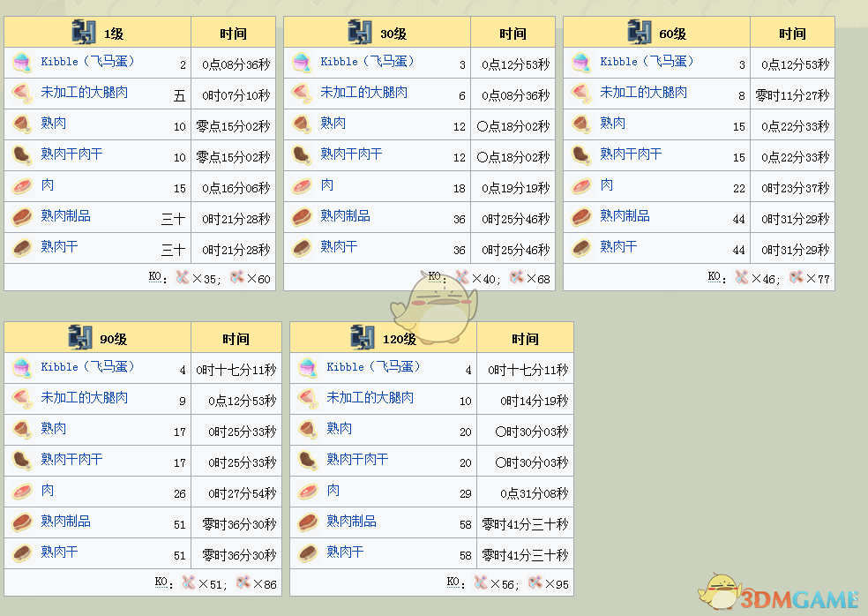Open 肉 link in 30级 table
This screenshot has width=868, height=616.
(326, 185)
